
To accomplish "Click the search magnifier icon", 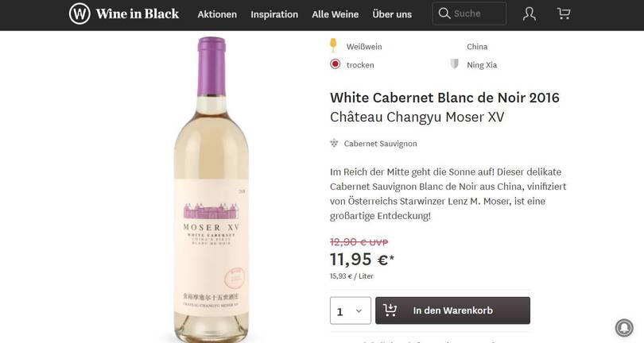I will [x=444, y=13].
